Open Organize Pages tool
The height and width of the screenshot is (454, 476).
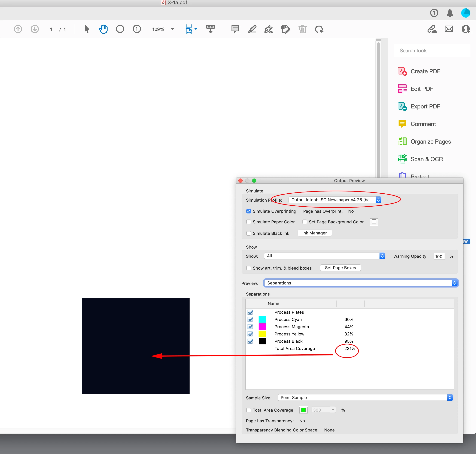430,142
